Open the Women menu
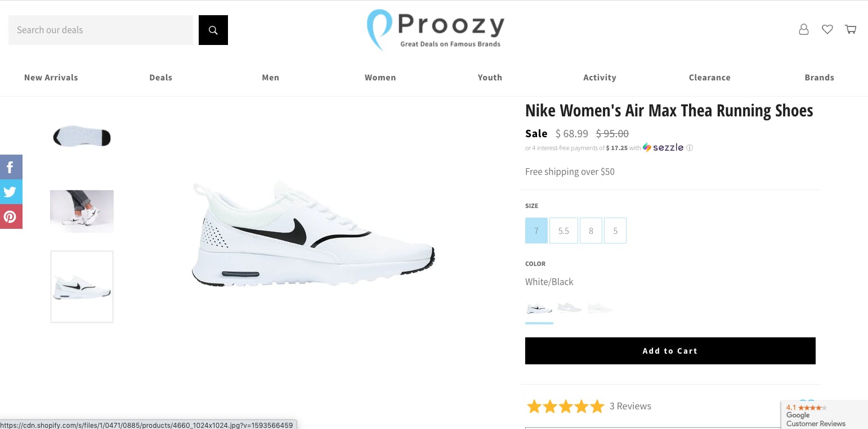Screen dimensions: 868x429 (380, 77)
